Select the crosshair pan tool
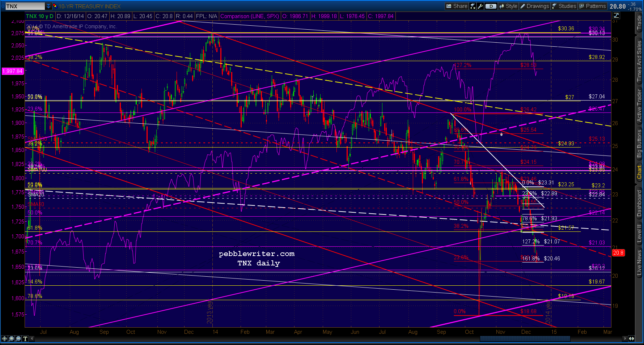 [x=4, y=338]
